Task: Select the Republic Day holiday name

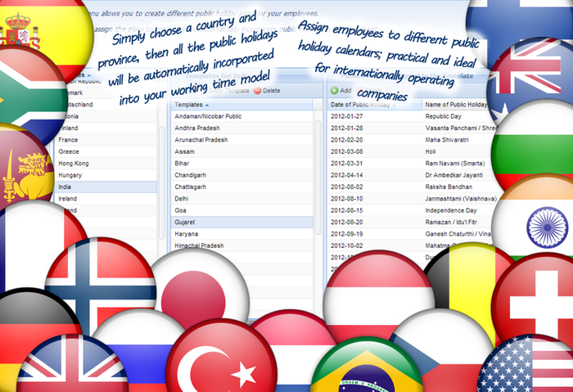Action: (x=444, y=116)
